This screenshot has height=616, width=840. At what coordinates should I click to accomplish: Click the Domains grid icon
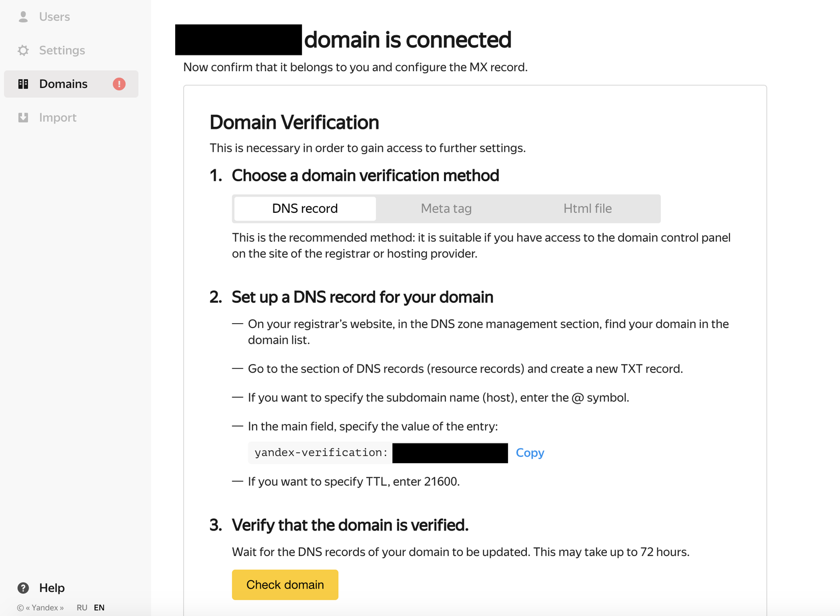(23, 84)
